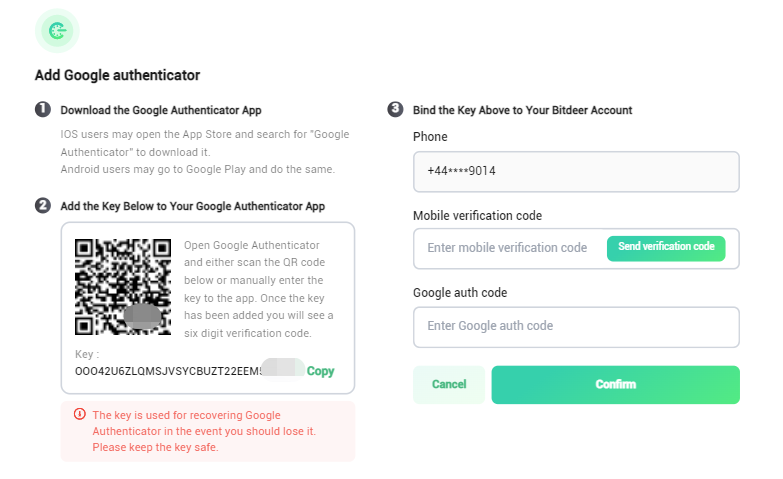Screen dimensions: 783x479
Task: Click the Send verification code button
Action: coord(666,248)
